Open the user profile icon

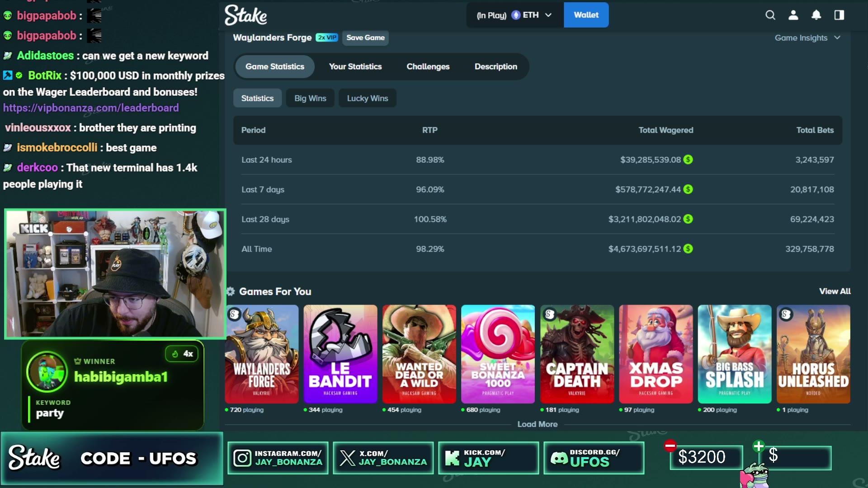(x=793, y=15)
